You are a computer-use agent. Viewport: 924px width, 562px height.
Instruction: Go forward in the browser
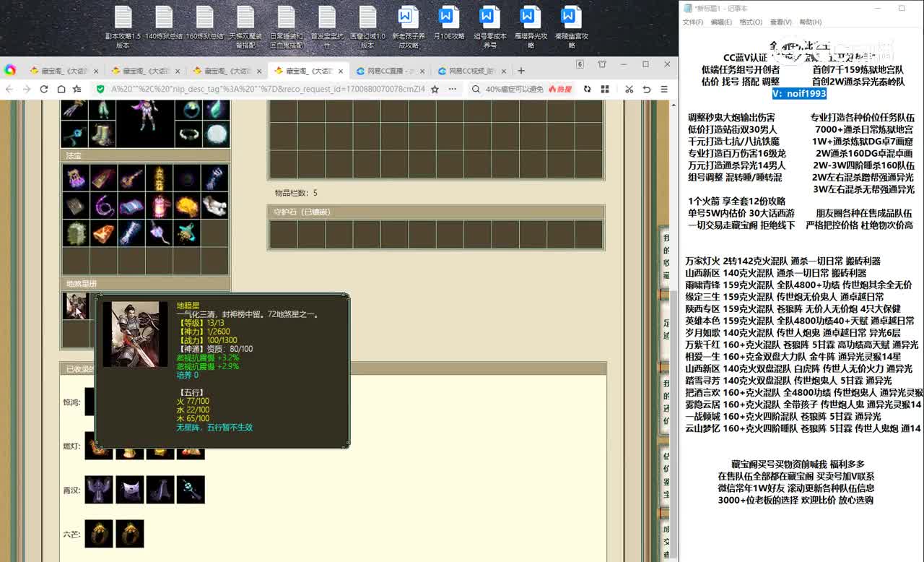[27, 89]
